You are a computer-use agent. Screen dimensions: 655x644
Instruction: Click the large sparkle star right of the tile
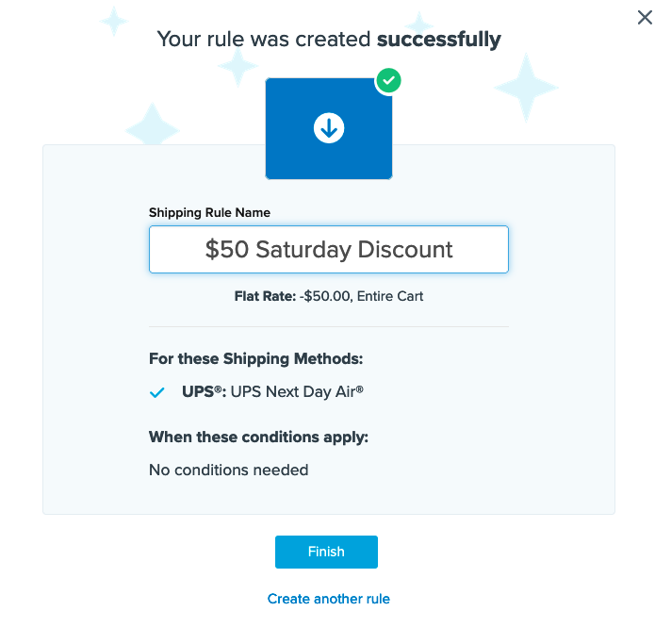click(526, 87)
